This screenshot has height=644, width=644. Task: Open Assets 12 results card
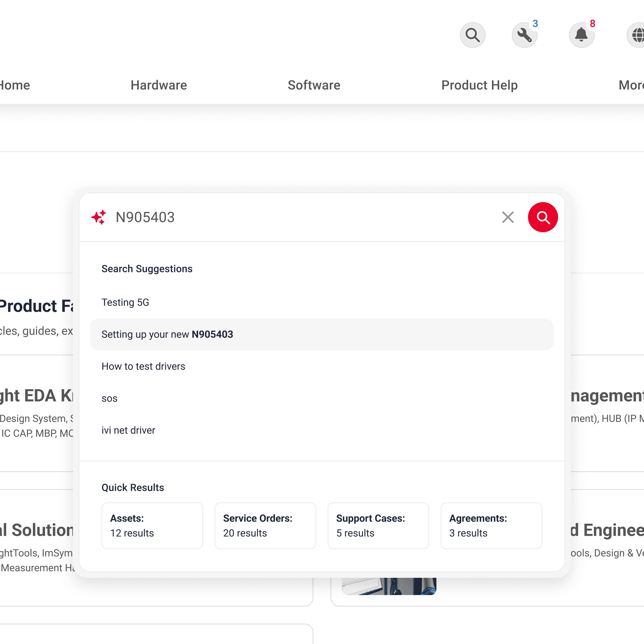[152, 526]
